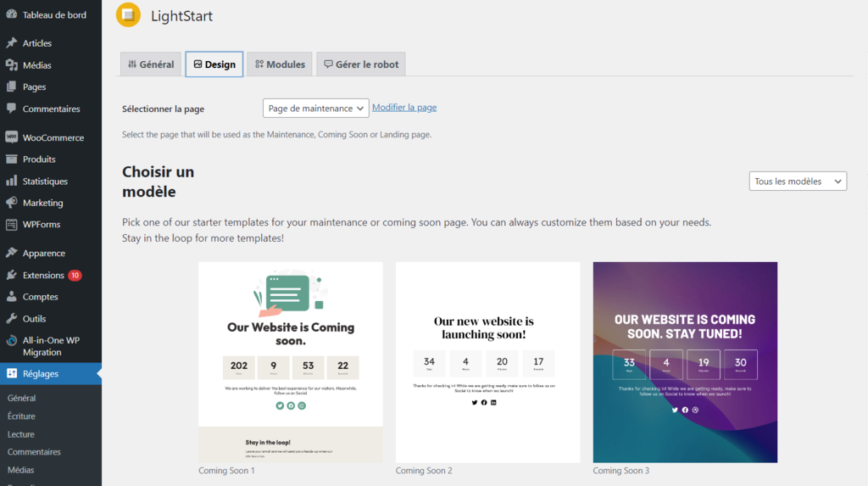The width and height of the screenshot is (868, 486).
Task: Open the Extensions menu item
Action: [51, 275]
